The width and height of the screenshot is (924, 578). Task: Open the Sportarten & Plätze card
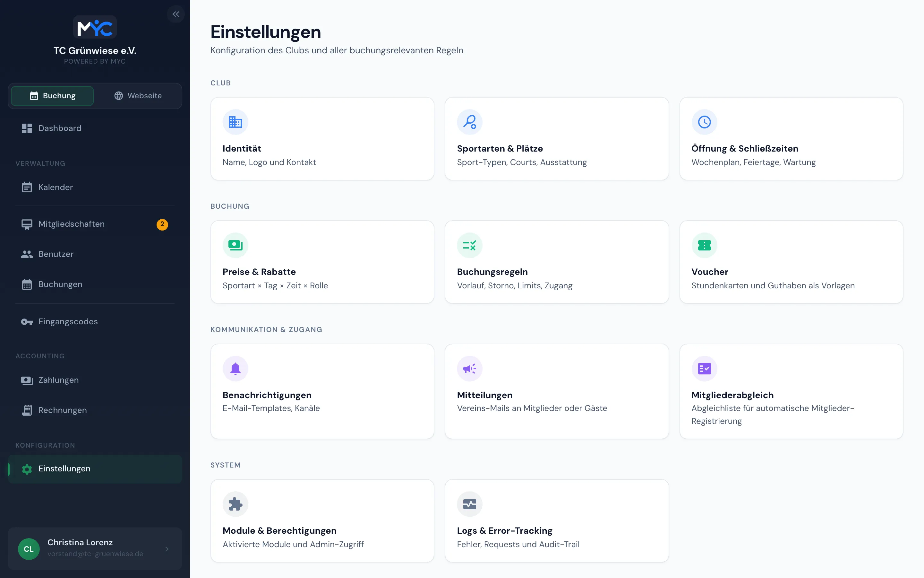[x=557, y=139]
